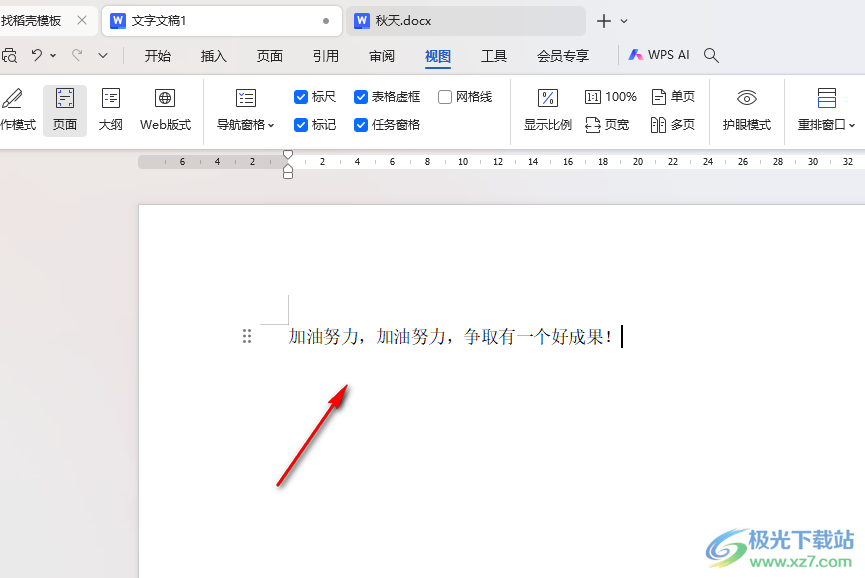Expand the quick access toolbar chevron
The height and width of the screenshot is (578, 865).
pos(103,55)
